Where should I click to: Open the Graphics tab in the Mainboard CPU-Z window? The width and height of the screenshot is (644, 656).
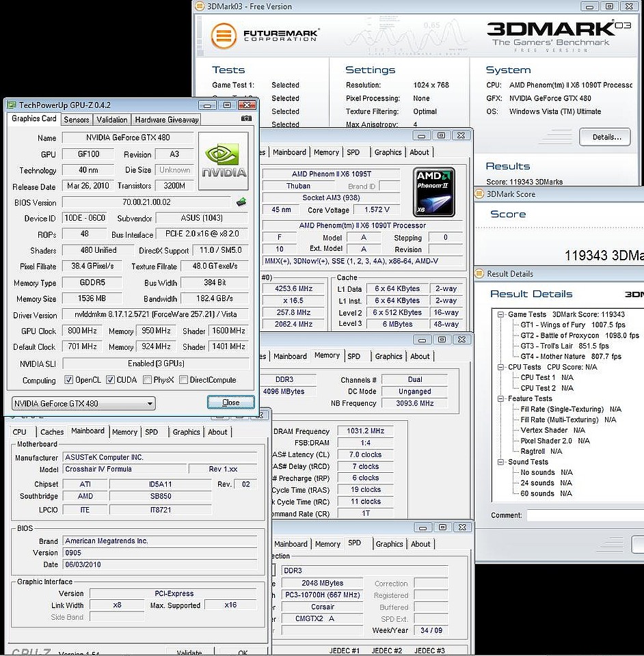186,432
